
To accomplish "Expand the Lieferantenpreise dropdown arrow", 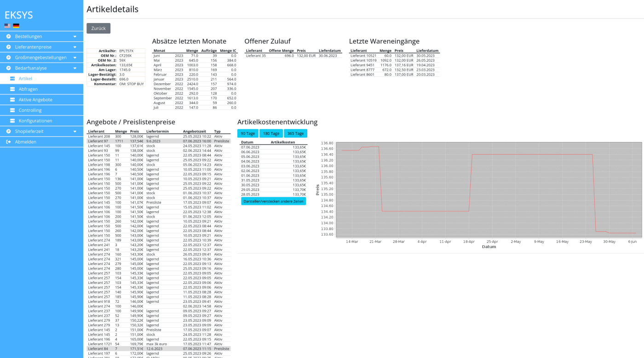I will pos(75,47).
